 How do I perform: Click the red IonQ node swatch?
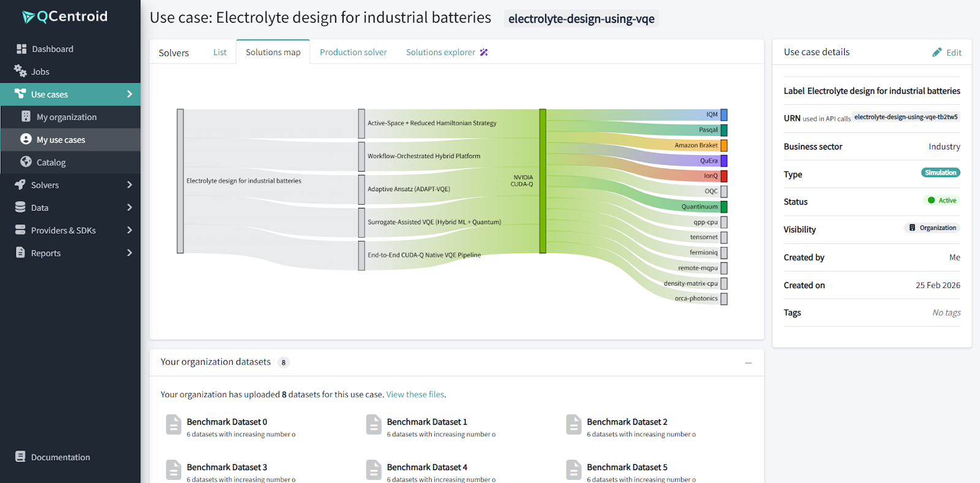(x=724, y=176)
